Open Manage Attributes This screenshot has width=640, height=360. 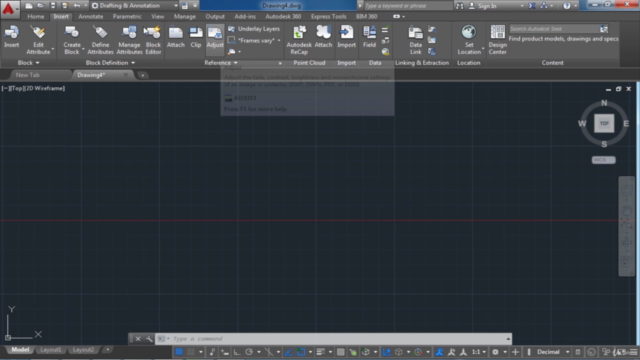pos(129,40)
